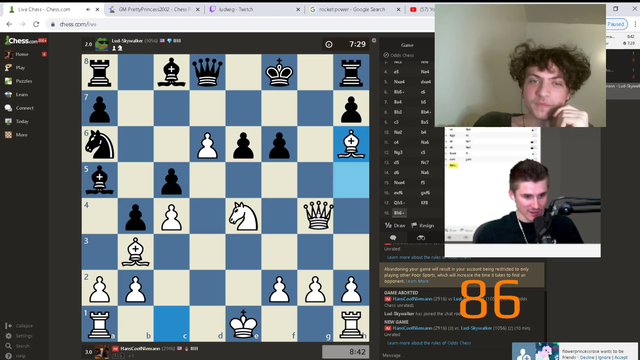Select the Game panel header
This screenshot has width=640, height=360.
(x=407, y=45)
